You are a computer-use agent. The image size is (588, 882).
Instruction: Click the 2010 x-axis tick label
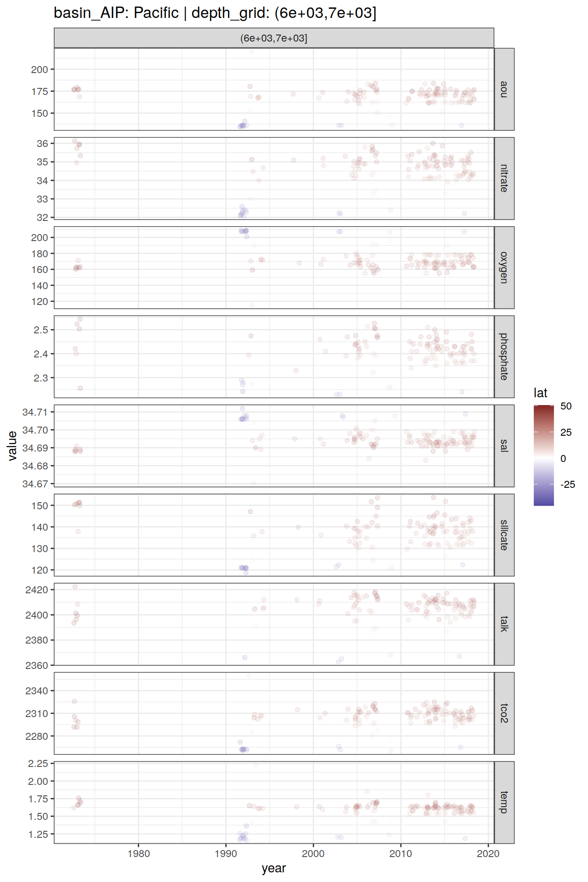(401, 854)
